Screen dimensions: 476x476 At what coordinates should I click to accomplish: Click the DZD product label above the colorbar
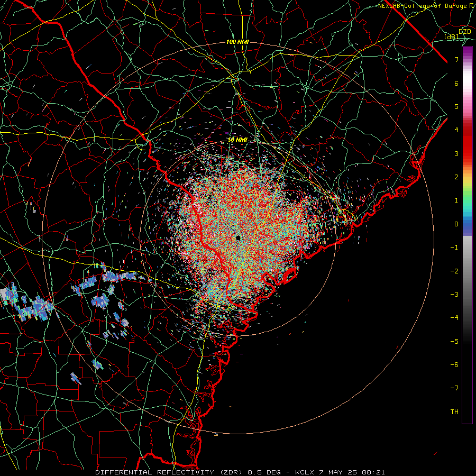point(465,31)
